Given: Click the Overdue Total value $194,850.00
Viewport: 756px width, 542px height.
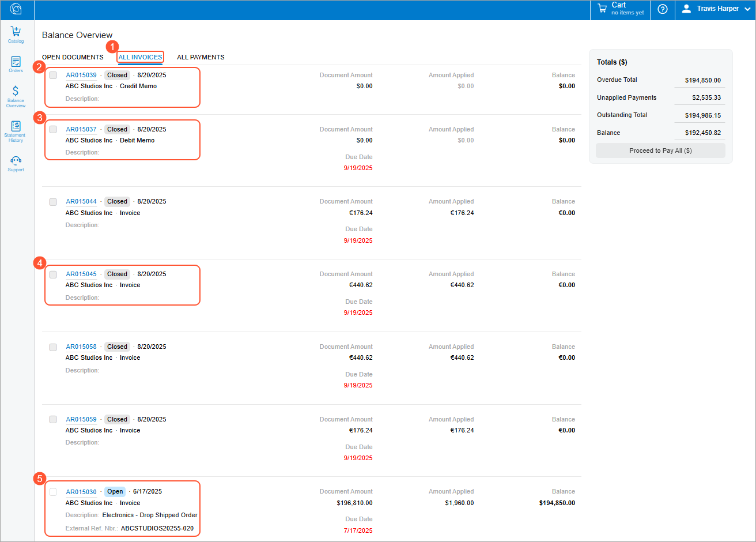Looking at the screenshot, I should click(702, 80).
